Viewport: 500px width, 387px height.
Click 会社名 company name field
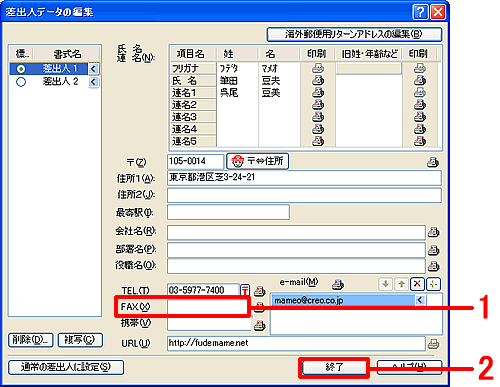(x=296, y=232)
